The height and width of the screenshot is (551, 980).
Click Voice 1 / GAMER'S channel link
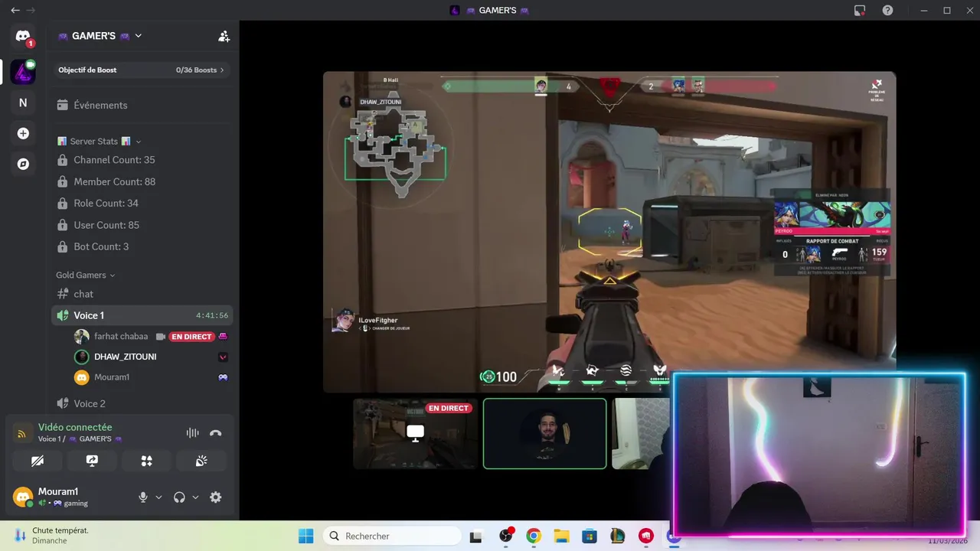pos(80,439)
